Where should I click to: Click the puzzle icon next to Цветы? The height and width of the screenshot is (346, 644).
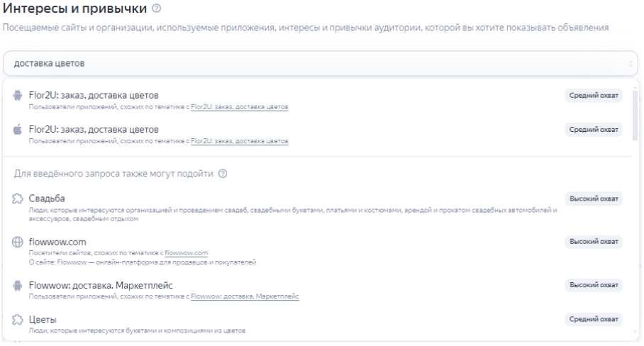pos(18,320)
